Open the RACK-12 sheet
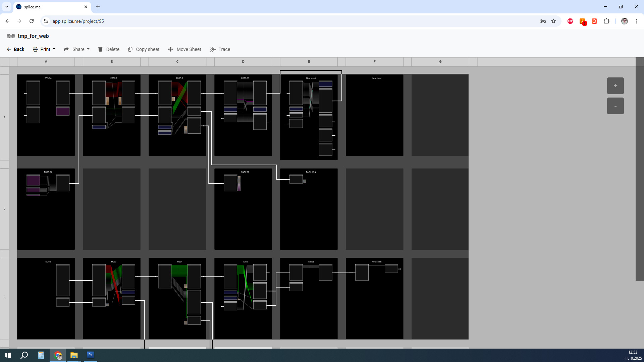The width and height of the screenshot is (644, 362). pos(243,209)
